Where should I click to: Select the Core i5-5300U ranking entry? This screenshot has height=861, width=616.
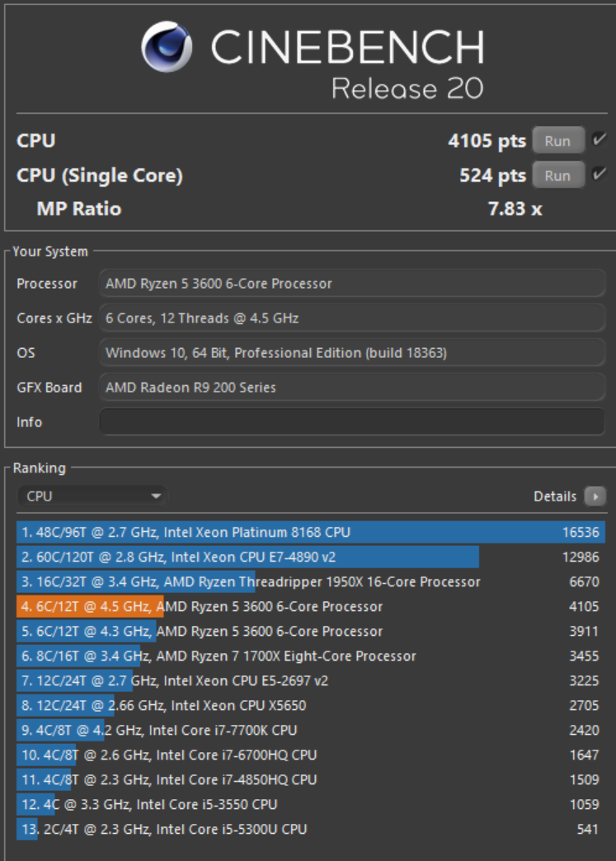pyautogui.click(x=310, y=830)
